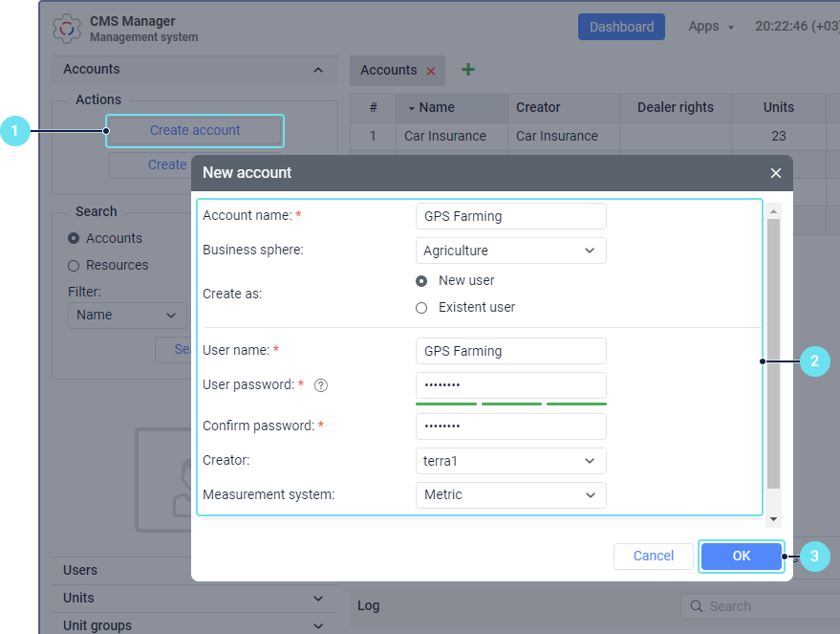840x634 pixels.
Task: Expand the Units section in sidebar
Action: click(x=317, y=598)
